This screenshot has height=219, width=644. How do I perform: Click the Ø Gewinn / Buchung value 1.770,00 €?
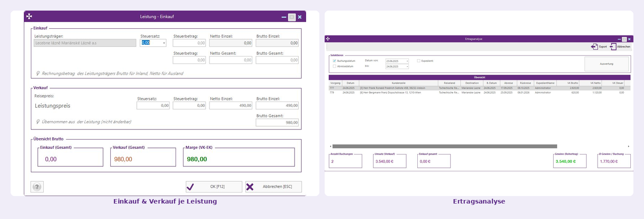(x=609, y=162)
